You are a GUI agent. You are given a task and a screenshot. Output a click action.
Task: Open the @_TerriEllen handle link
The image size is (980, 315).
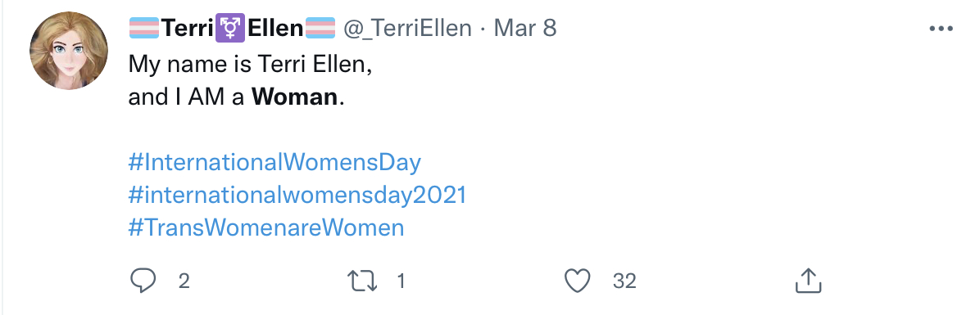(407, 29)
